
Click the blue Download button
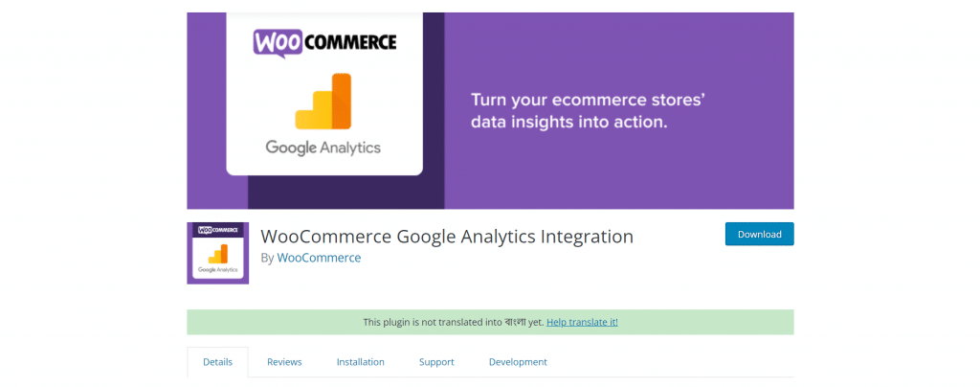(759, 235)
